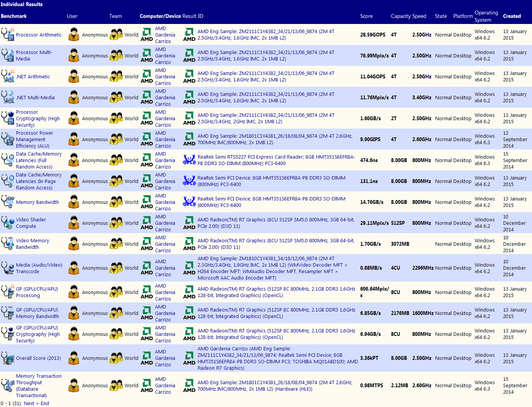Click the Media Transcode benchmark icon
Image resolution: width=532 pixels, height=407 pixels.
point(8,268)
